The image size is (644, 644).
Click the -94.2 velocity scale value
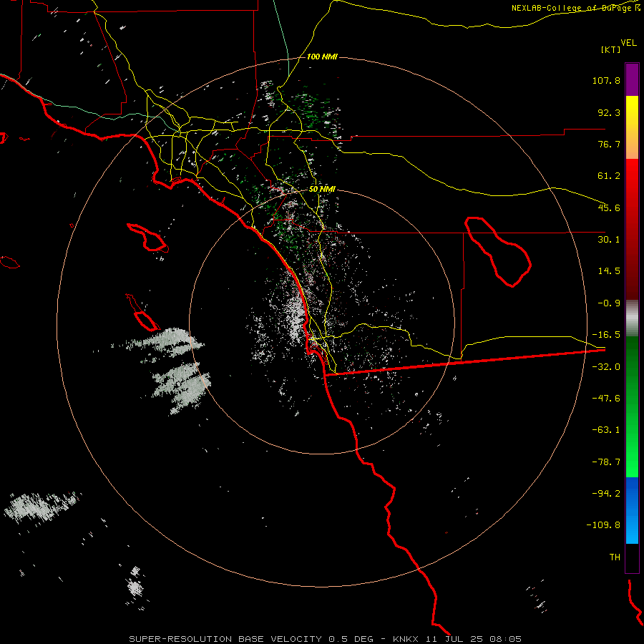coord(606,493)
